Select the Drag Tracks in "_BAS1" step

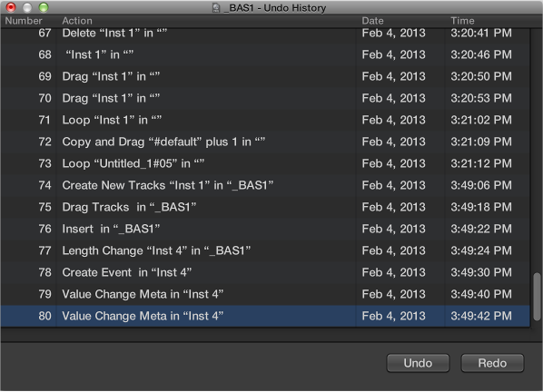[x=265, y=207]
